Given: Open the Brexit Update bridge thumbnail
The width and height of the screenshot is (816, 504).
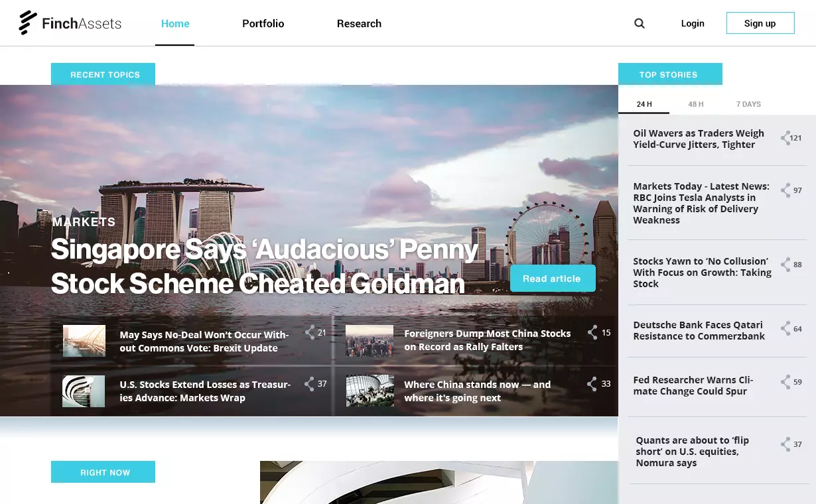Looking at the screenshot, I should 84,341.
